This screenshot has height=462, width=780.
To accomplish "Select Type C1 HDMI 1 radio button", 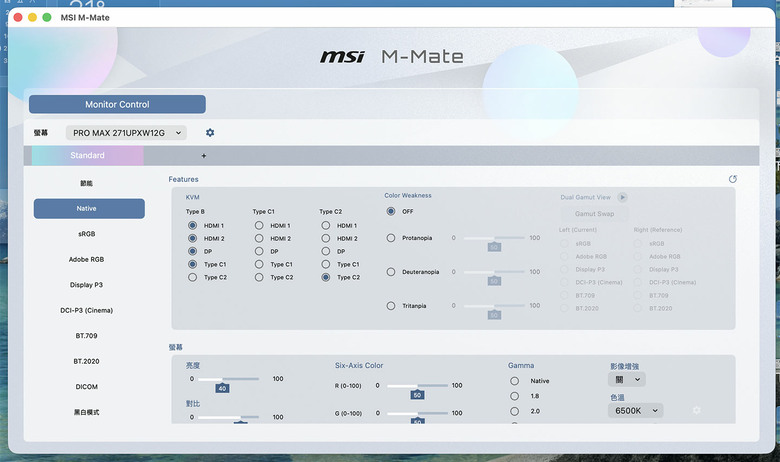I will coord(259,225).
